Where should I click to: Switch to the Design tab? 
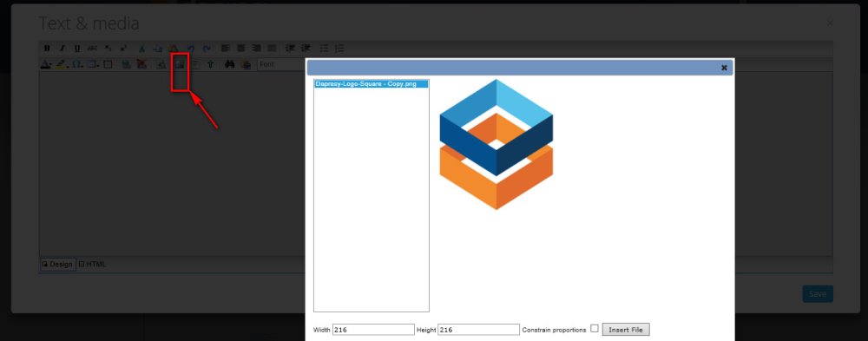(57, 264)
